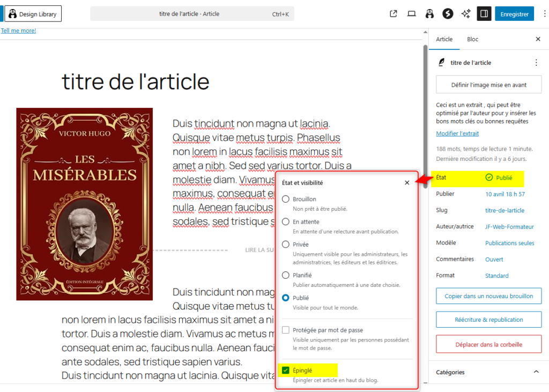Click Copier dans un nouveau brouillon
549x392 pixels.
click(x=489, y=296)
